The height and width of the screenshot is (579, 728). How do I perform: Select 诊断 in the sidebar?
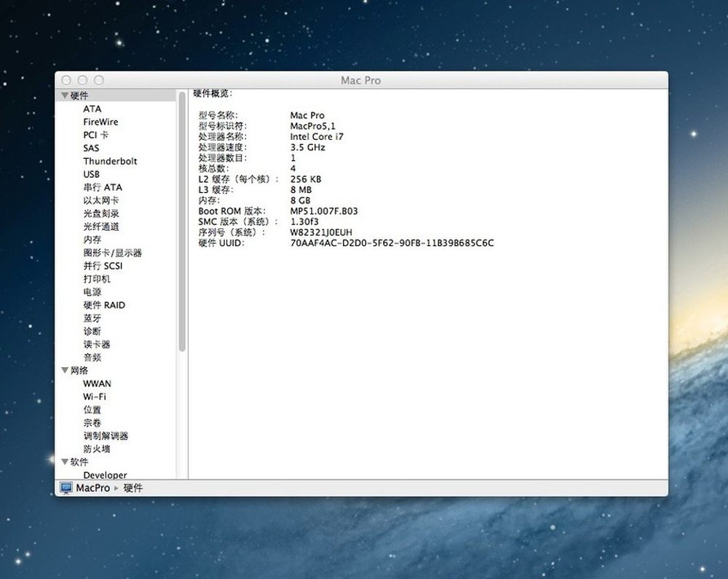click(92, 331)
